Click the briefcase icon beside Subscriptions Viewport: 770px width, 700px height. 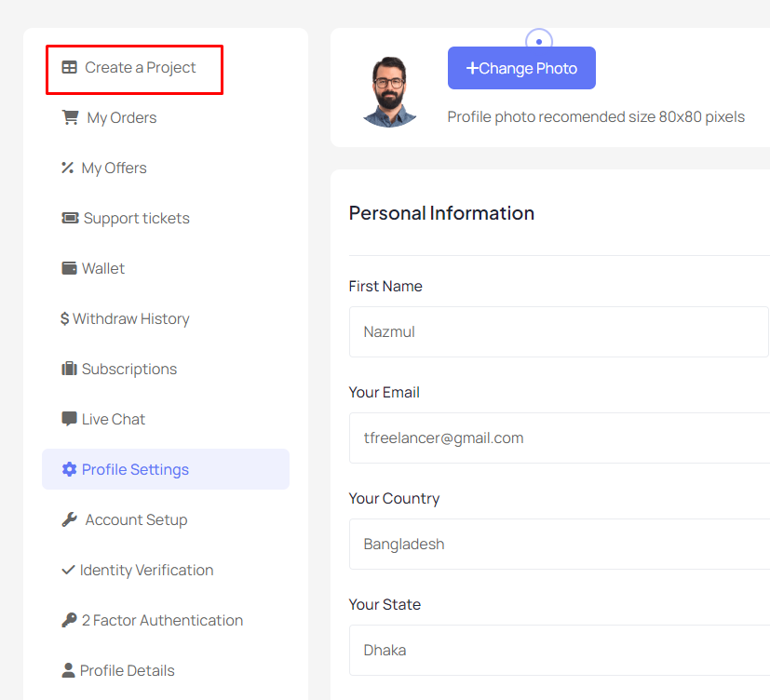(x=69, y=369)
